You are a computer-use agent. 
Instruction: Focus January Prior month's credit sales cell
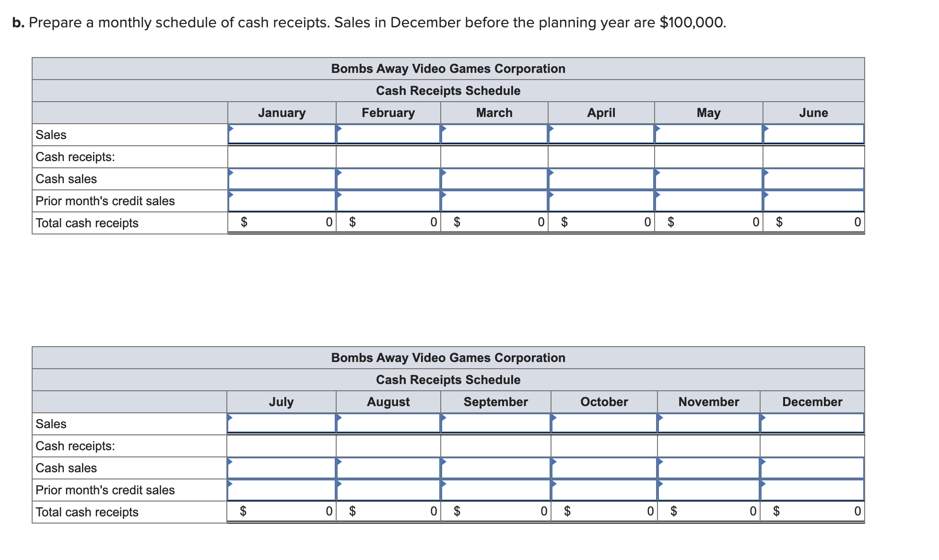(282, 201)
